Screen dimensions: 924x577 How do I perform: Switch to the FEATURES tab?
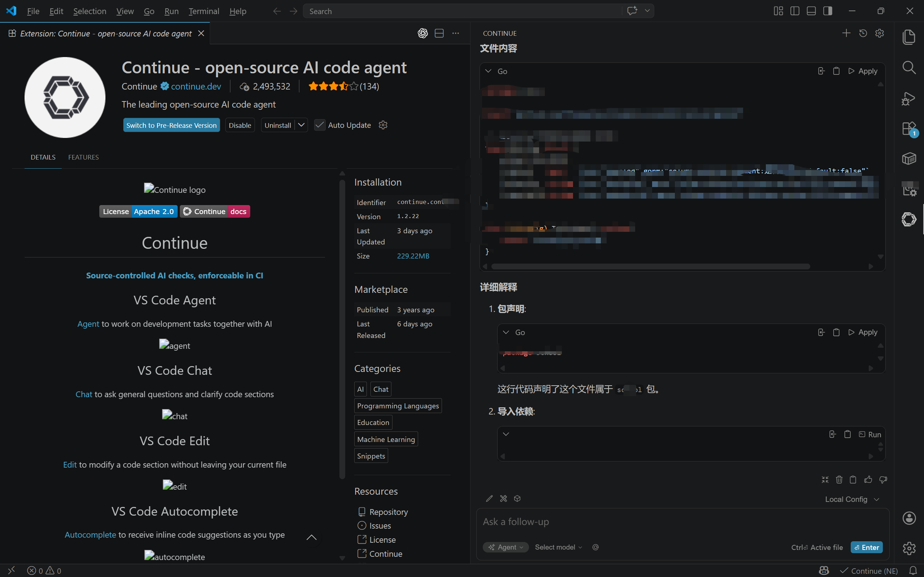click(83, 157)
